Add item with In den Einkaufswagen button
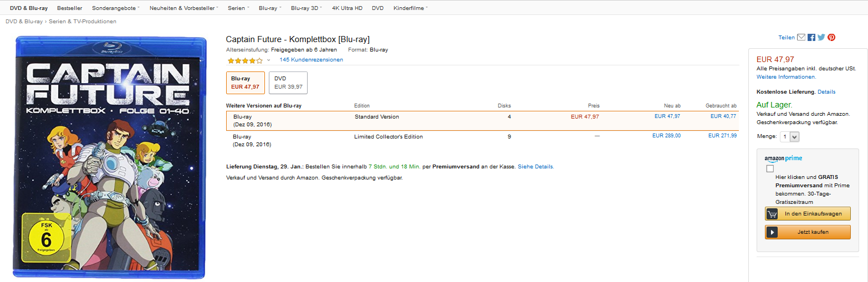Screen dimensions: 868x282 tap(808, 214)
